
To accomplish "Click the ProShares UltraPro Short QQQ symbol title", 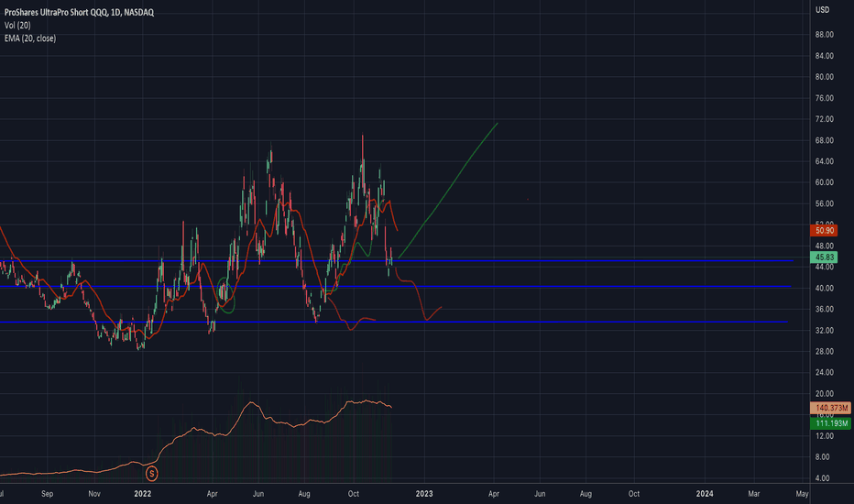I will [79, 12].
